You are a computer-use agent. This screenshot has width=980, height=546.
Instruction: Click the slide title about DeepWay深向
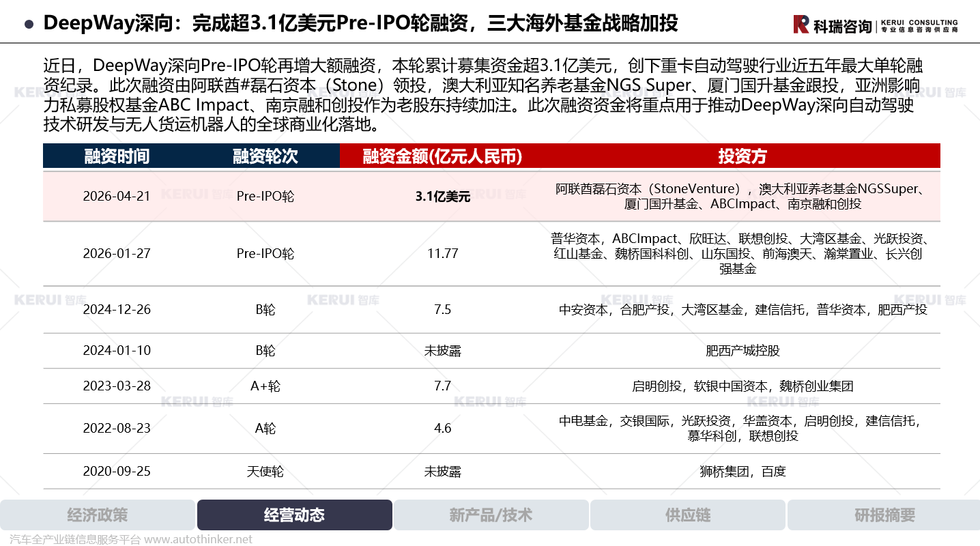(x=360, y=23)
